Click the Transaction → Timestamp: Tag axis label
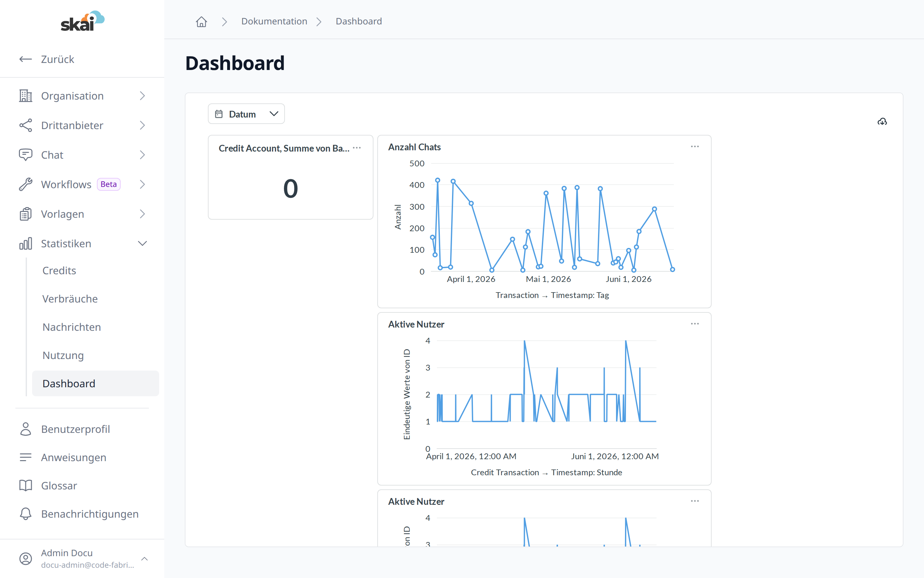Viewport: 924px width, 578px height. pyautogui.click(x=552, y=295)
